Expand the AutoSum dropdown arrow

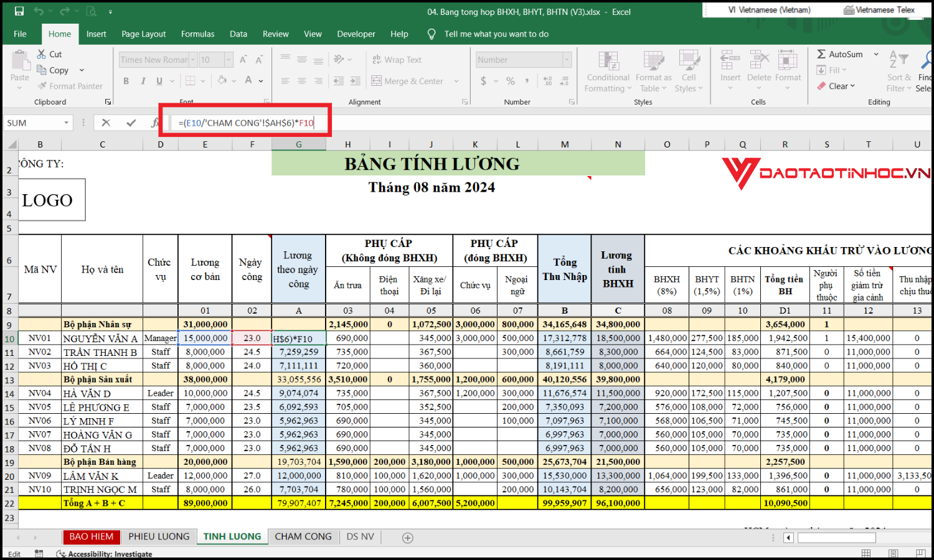pos(876,54)
